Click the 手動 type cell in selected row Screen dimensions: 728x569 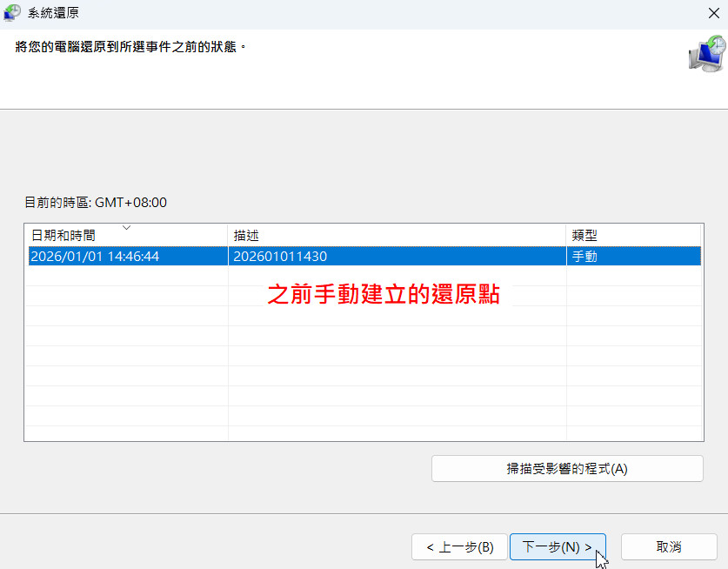pos(584,257)
